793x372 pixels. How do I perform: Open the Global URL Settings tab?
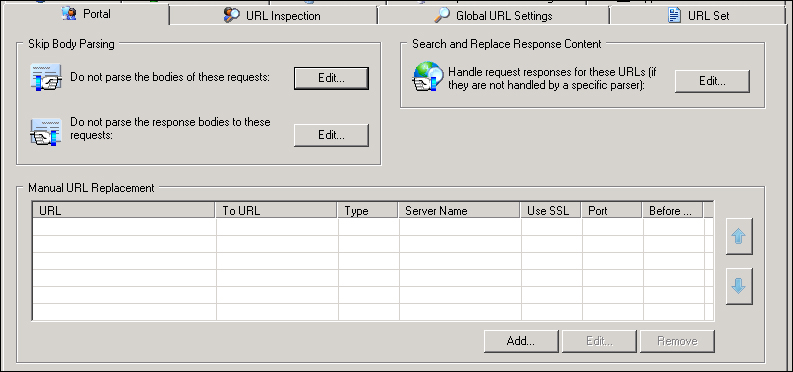pyautogui.click(x=493, y=16)
